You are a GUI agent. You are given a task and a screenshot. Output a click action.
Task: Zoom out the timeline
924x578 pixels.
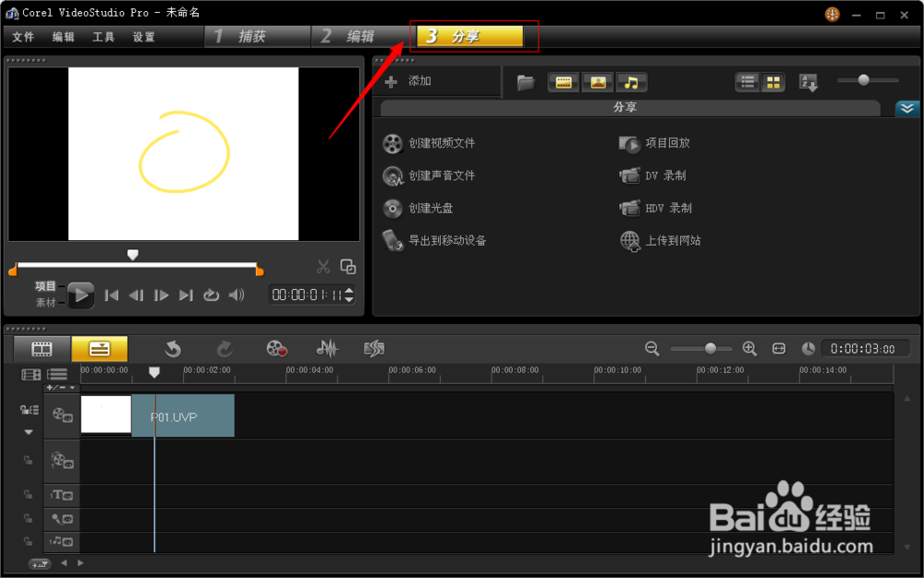pos(651,348)
